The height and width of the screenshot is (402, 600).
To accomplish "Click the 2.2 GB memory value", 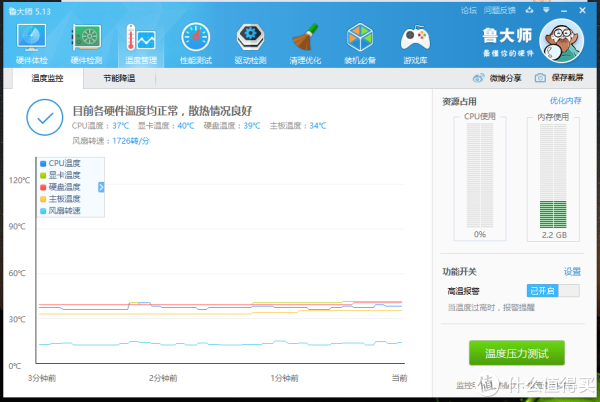I will 554,235.
